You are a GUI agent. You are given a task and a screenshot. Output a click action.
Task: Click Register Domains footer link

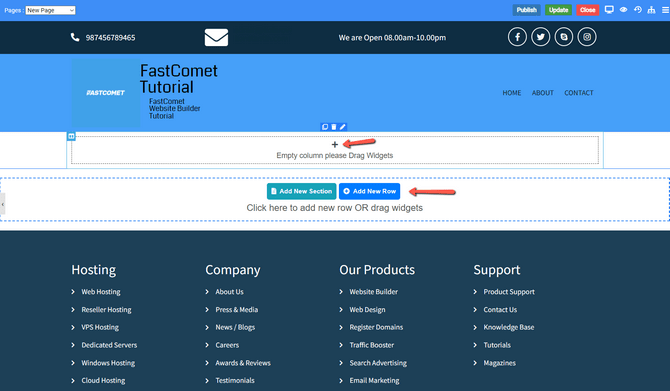[x=376, y=327]
